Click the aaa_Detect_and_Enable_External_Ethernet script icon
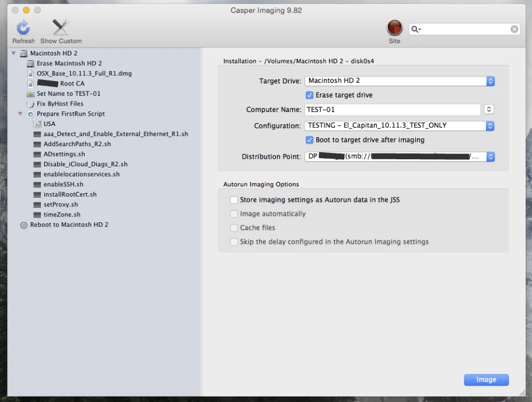 click(37, 134)
